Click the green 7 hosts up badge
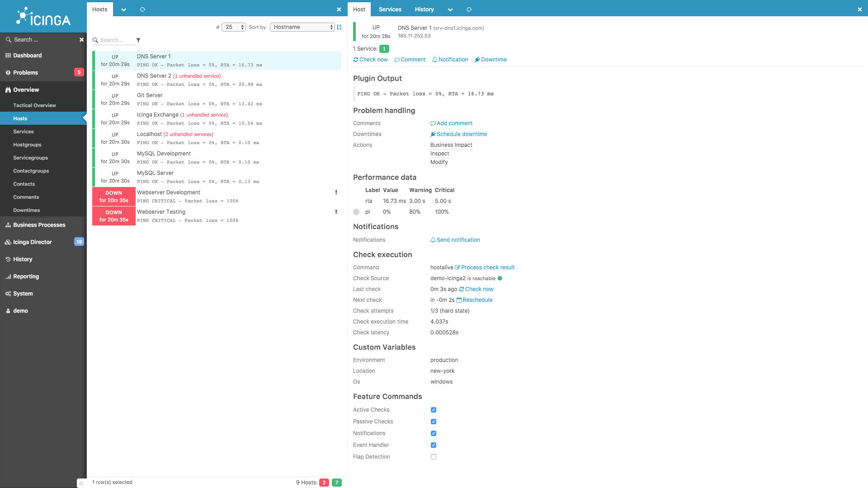Screen dimensions: 868x488 (x=337, y=483)
